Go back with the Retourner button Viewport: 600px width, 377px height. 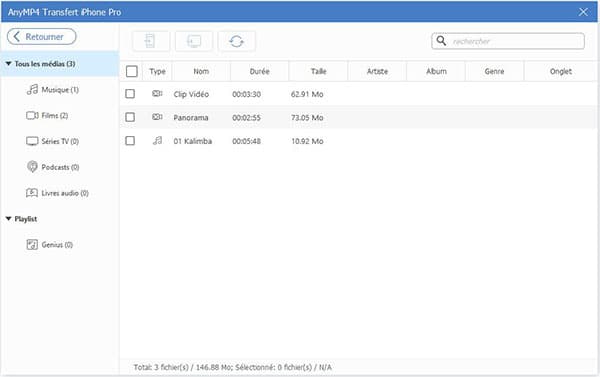point(41,37)
